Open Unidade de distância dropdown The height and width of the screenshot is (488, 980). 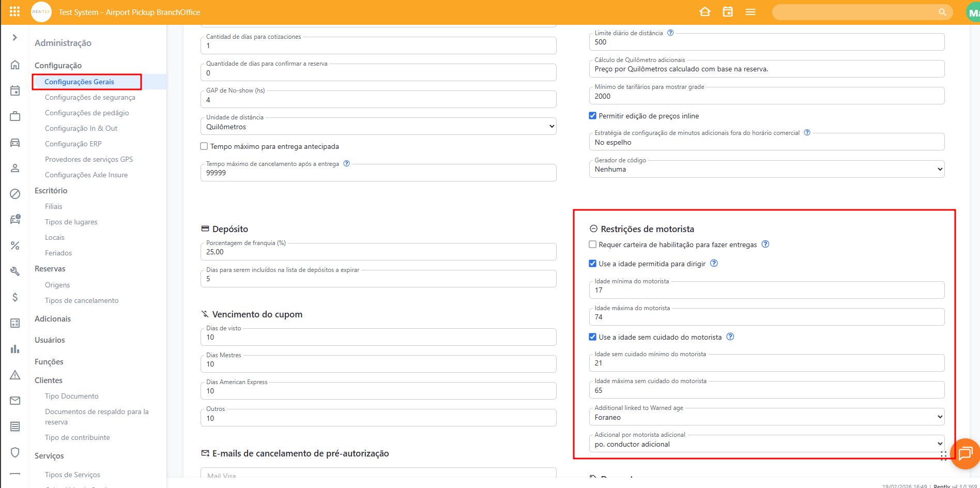[378, 127]
